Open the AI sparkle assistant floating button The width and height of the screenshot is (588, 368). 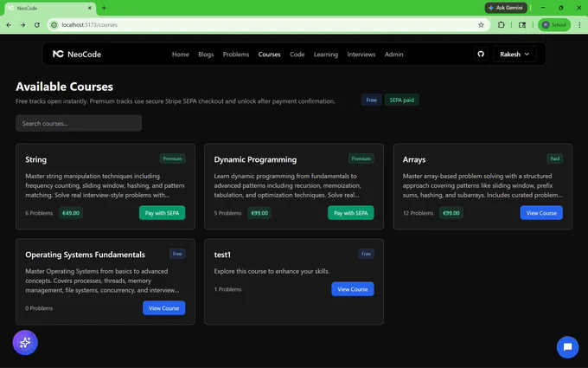[x=25, y=343]
